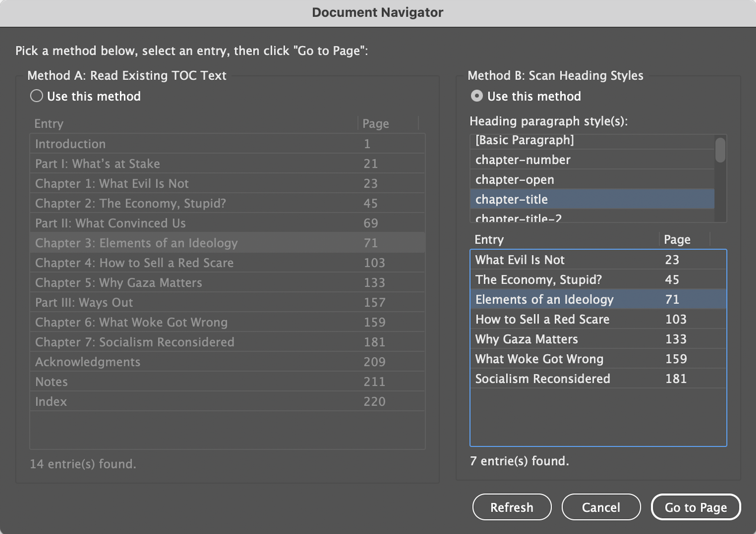
Task: Select the [Basic Paragraph] style
Action: click(592, 141)
